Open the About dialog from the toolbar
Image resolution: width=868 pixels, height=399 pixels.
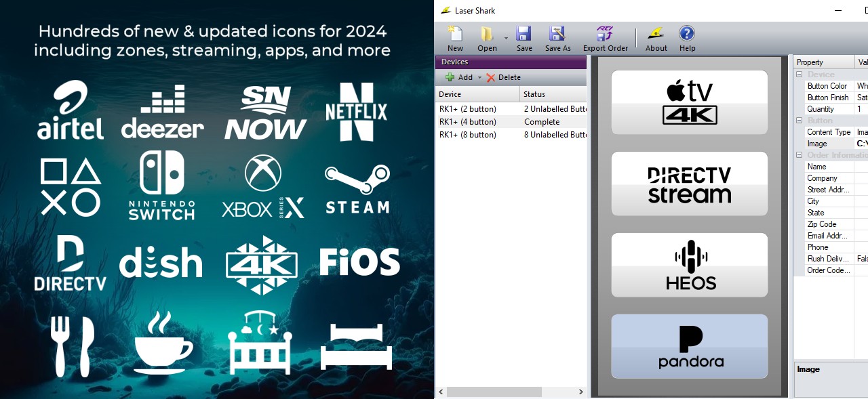coord(656,39)
